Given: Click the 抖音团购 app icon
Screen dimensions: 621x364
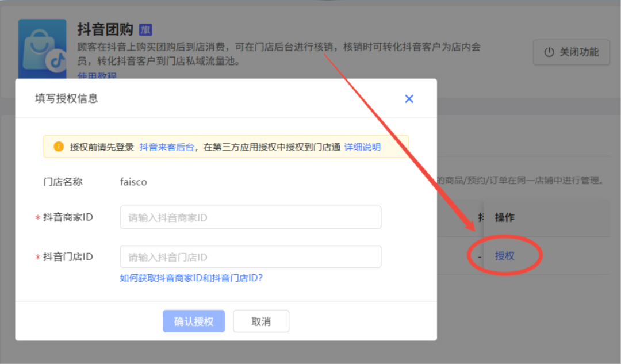Looking at the screenshot, I should tap(43, 49).
